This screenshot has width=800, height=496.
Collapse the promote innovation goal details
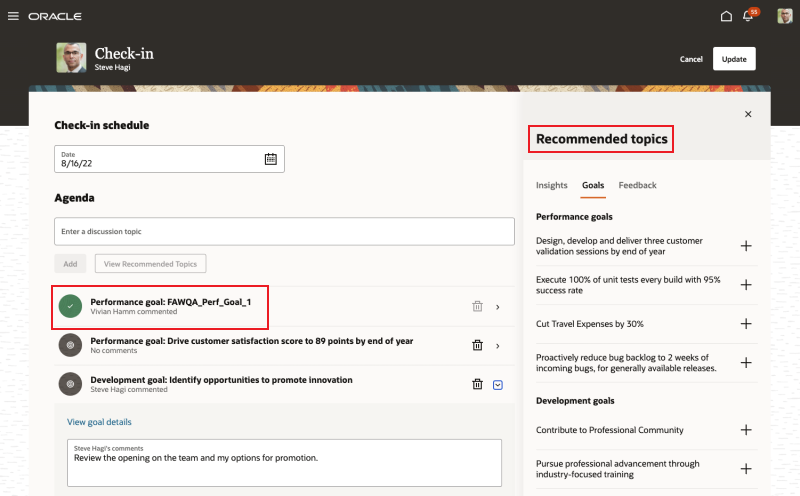tap(497, 385)
